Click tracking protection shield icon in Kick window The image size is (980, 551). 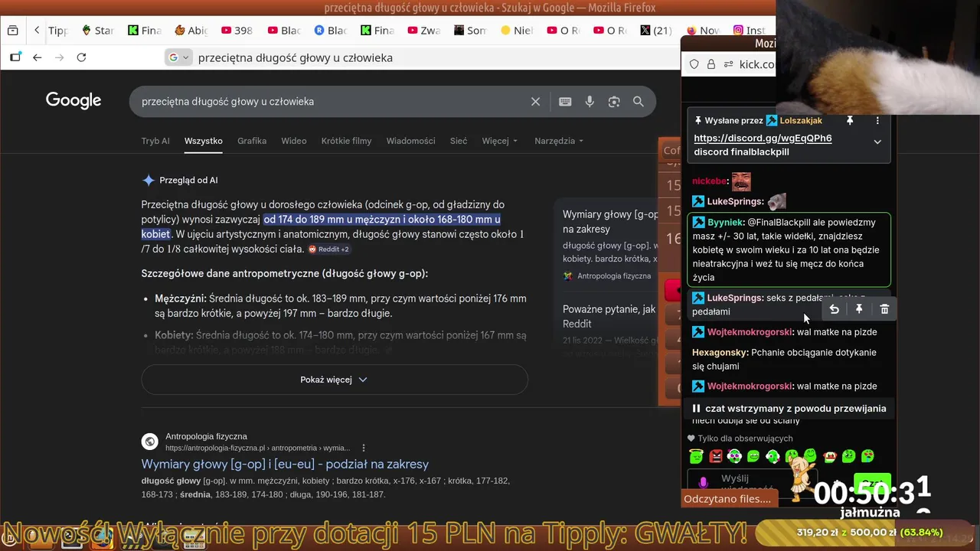click(x=694, y=64)
